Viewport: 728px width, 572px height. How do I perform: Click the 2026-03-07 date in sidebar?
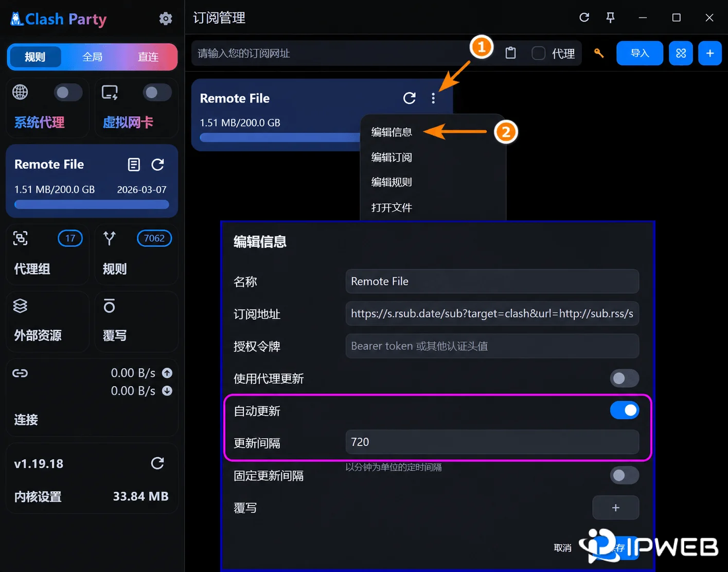141,189
